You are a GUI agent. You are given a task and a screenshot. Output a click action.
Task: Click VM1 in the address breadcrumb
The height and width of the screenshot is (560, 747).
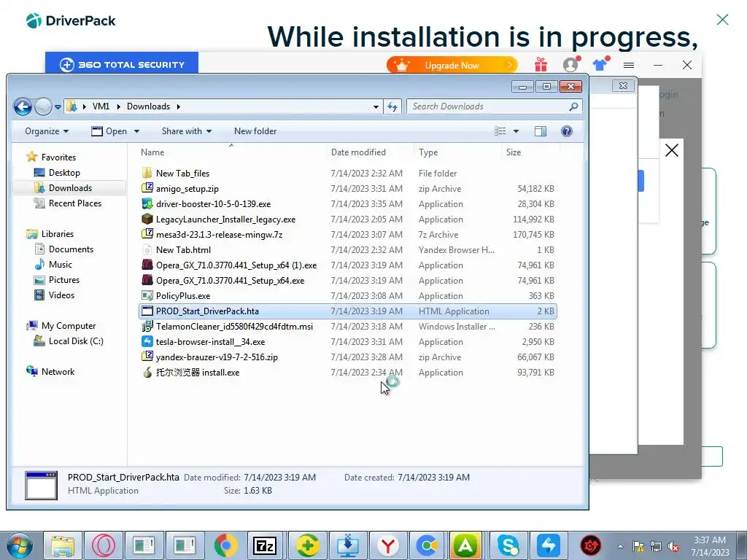tap(101, 106)
